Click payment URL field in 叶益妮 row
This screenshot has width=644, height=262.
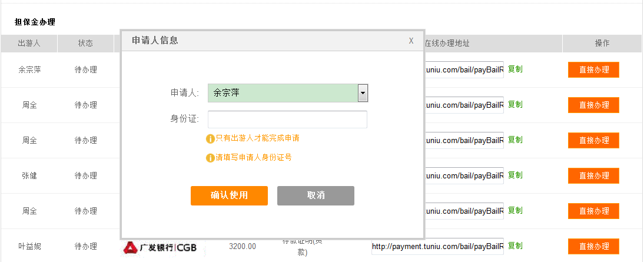tap(437, 246)
